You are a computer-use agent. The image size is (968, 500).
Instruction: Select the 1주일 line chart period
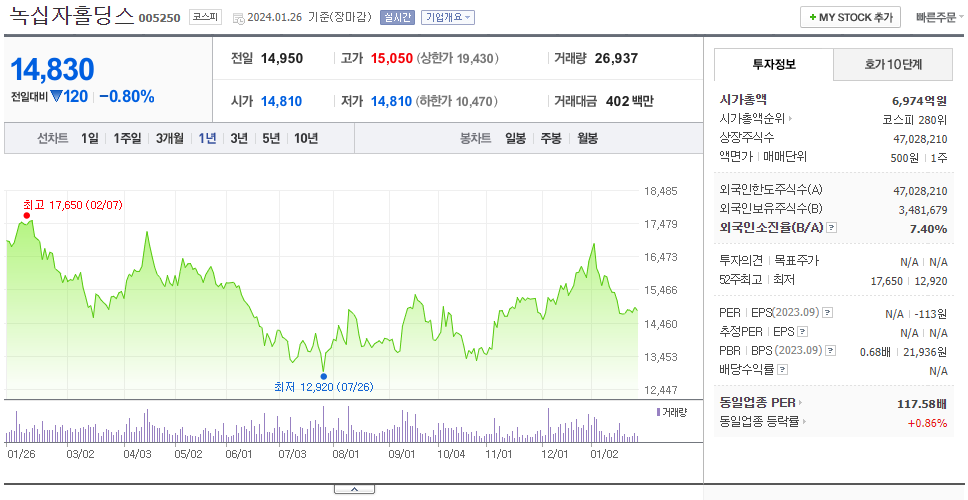(x=127, y=138)
